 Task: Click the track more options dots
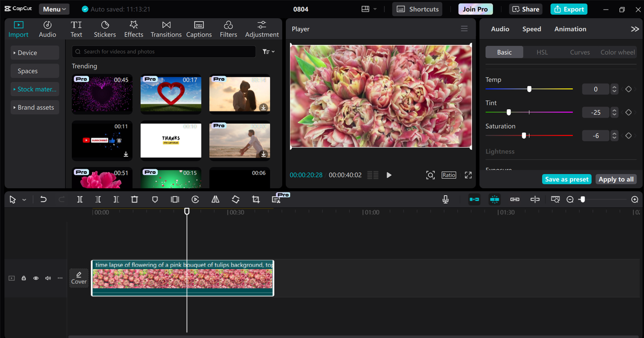click(60, 278)
